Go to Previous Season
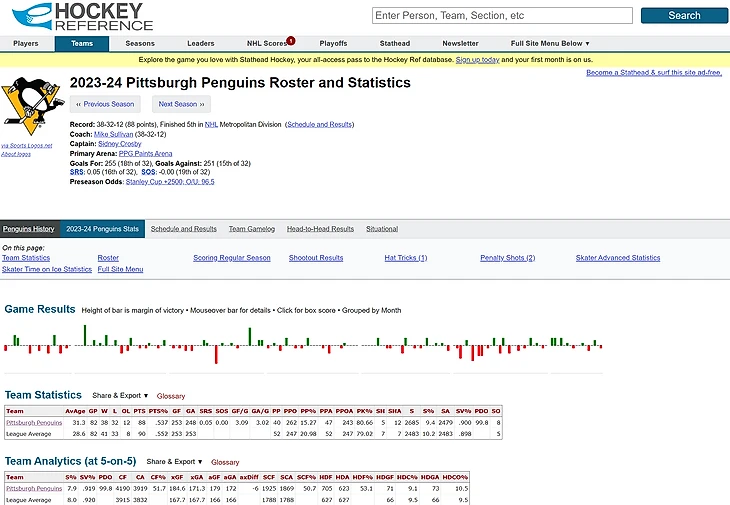730x505 pixels. click(x=105, y=104)
